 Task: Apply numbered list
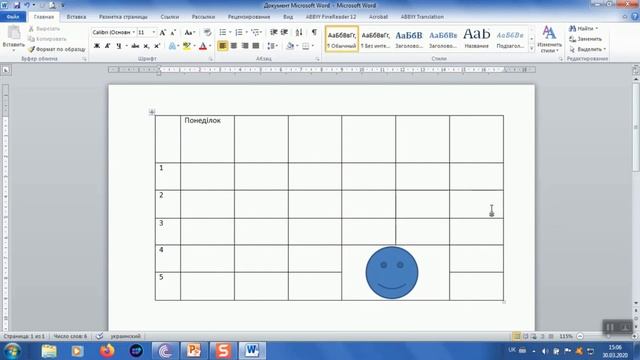click(239, 32)
